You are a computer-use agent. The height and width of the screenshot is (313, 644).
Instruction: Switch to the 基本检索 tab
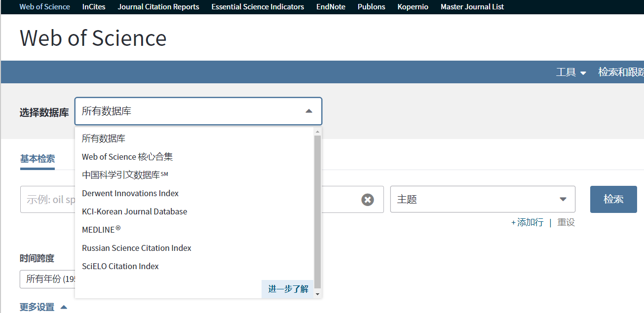tap(38, 159)
